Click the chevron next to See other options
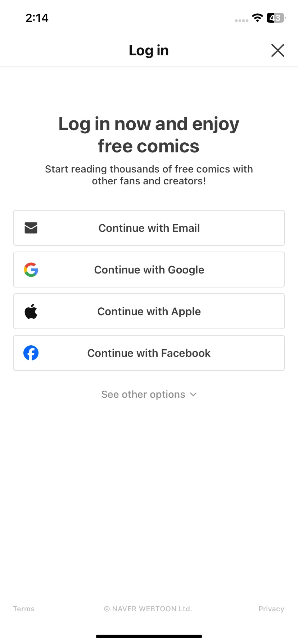The image size is (298, 644). [x=193, y=394]
